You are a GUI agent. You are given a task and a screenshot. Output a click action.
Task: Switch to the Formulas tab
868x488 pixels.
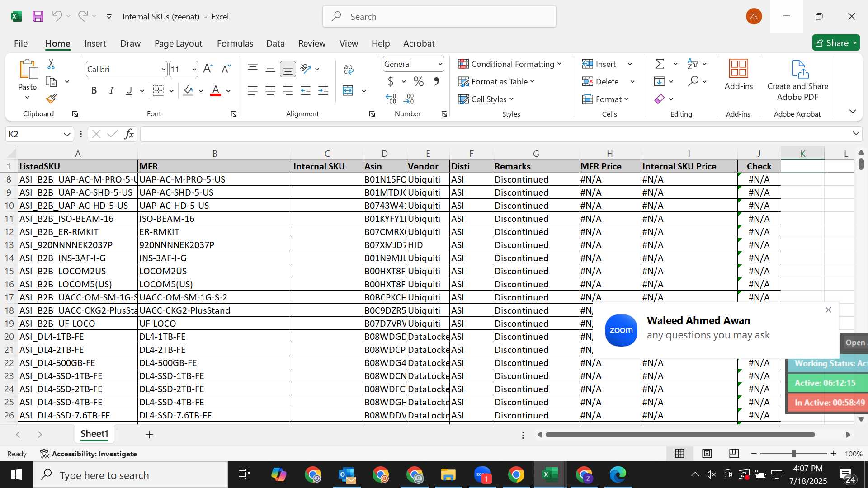pyautogui.click(x=235, y=43)
